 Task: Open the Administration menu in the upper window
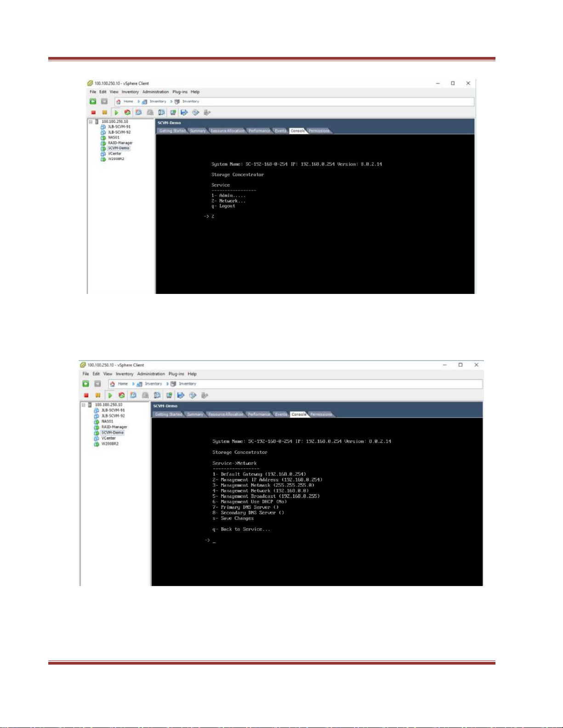[155, 92]
